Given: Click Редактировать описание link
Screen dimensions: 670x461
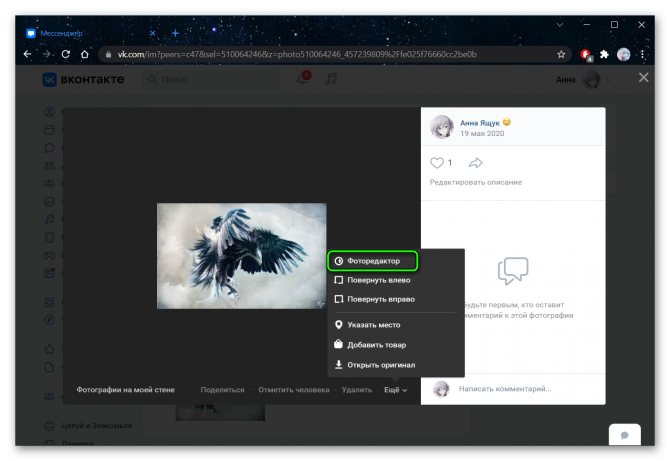Looking at the screenshot, I should [476, 182].
